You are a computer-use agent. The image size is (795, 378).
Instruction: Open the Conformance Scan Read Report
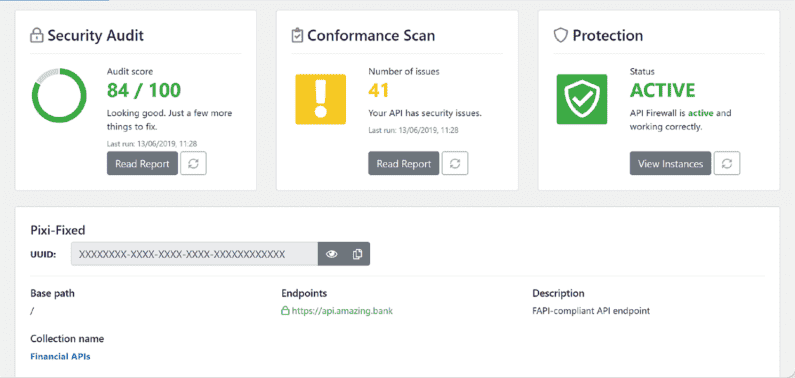(404, 164)
